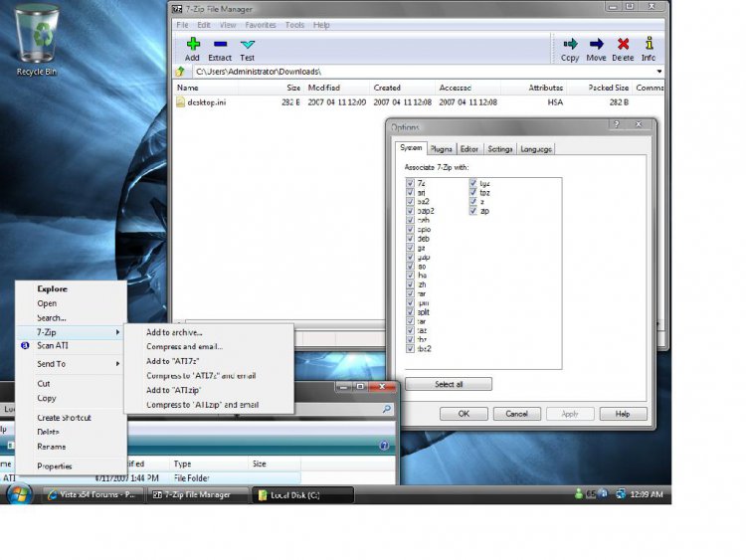
Task: Choose Add to "ATI.zip" option
Action: pyautogui.click(x=174, y=390)
